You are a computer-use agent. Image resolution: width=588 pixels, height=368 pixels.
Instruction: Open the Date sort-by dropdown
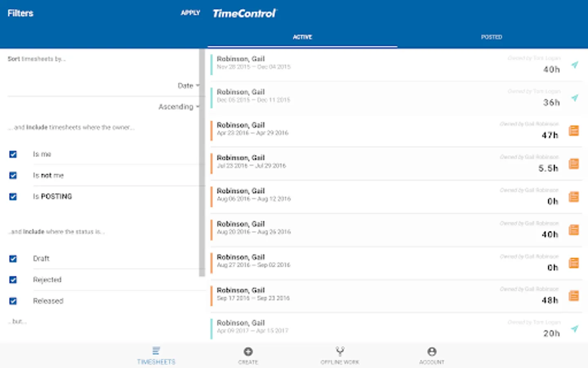[188, 85]
